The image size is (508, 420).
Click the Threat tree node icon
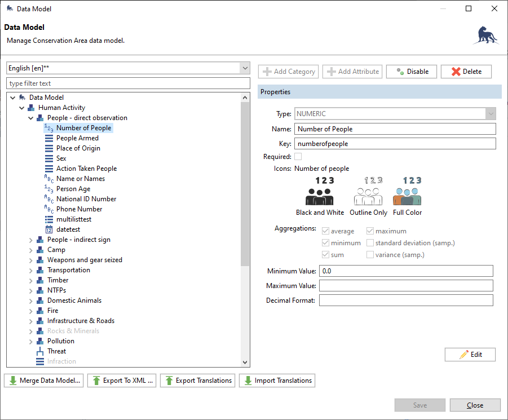[40, 351]
